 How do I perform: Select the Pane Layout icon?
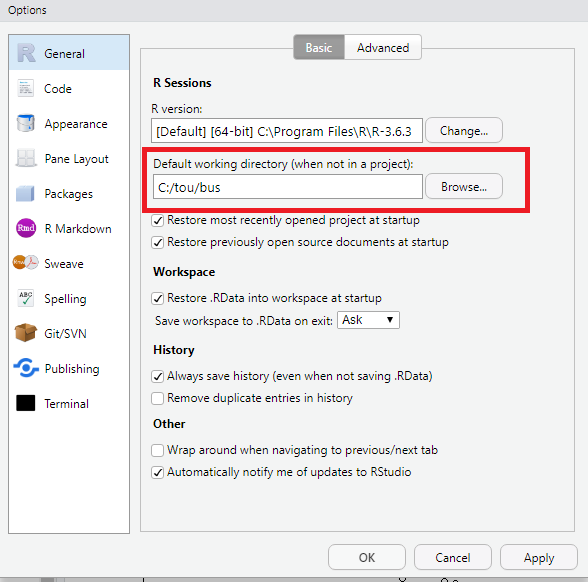coord(26,158)
